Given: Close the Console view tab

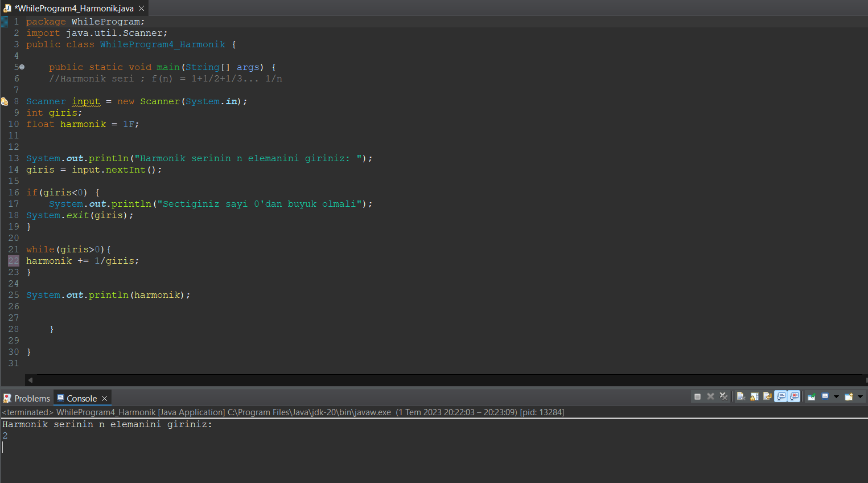Looking at the screenshot, I should pos(105,398).
